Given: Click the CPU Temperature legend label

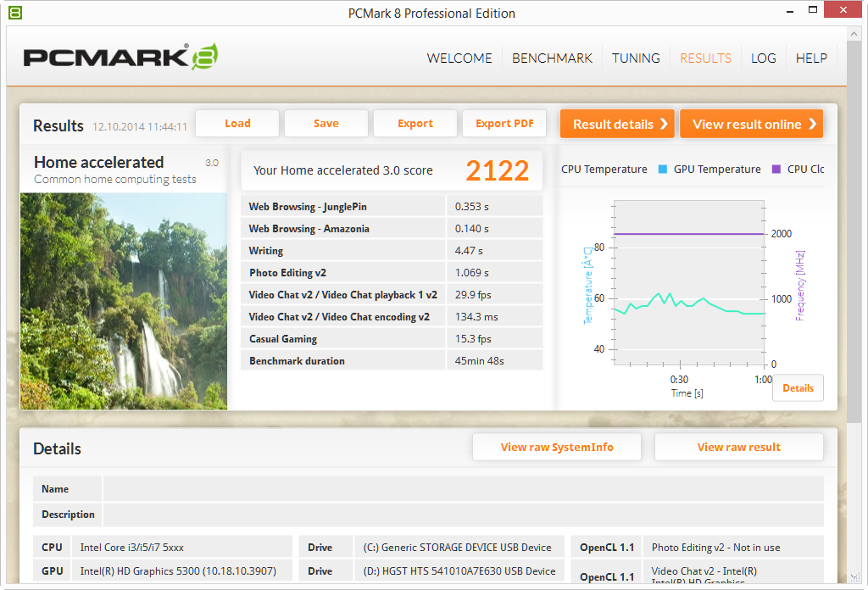Looking at the screenshot, I should coord(604,170).
